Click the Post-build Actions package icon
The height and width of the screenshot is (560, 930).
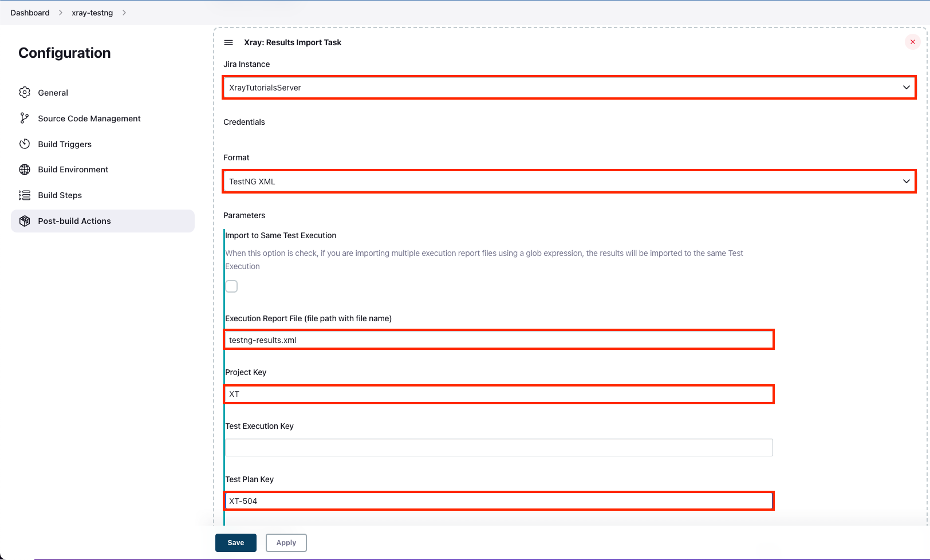pos(25,221)
